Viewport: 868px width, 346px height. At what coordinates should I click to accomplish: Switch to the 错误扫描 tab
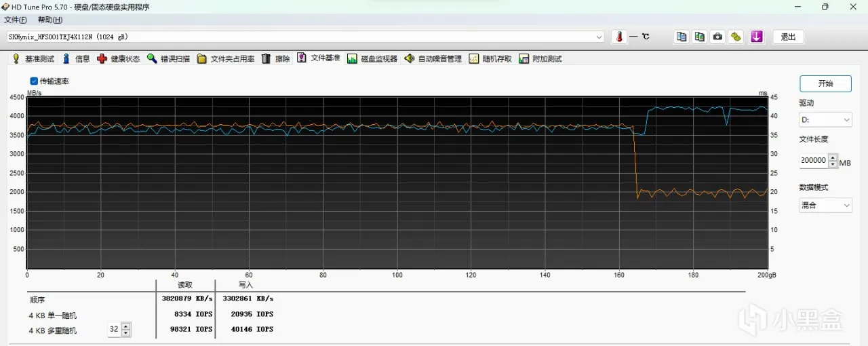tap(168, 59)
